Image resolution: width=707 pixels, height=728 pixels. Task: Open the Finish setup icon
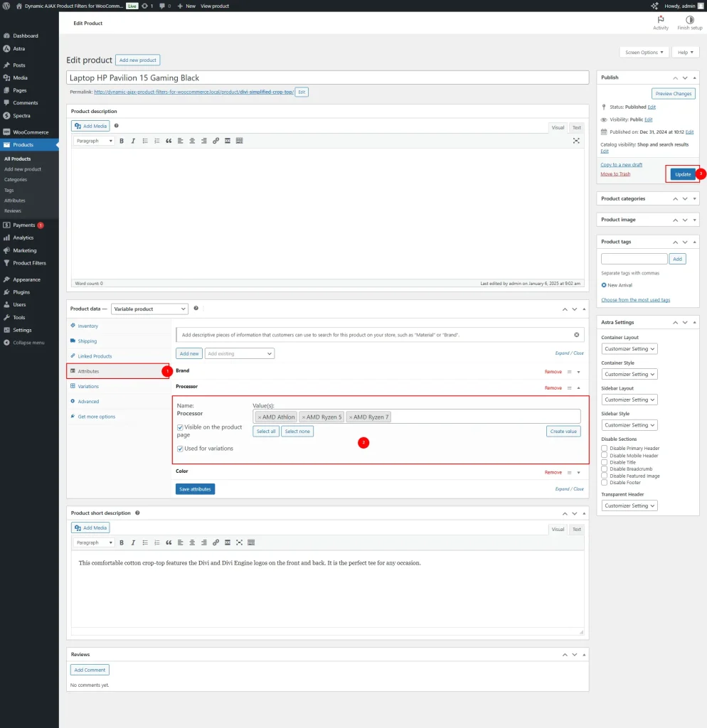point(690,22)
